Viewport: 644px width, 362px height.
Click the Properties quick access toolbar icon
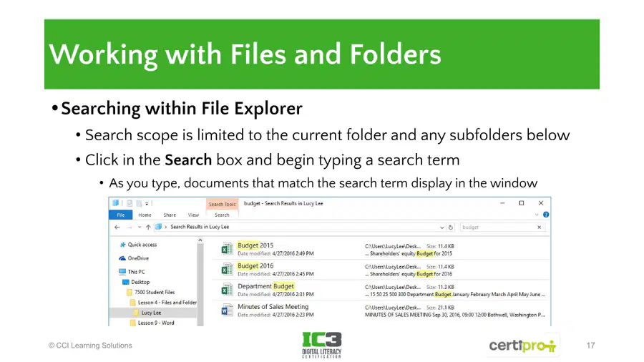130,203
